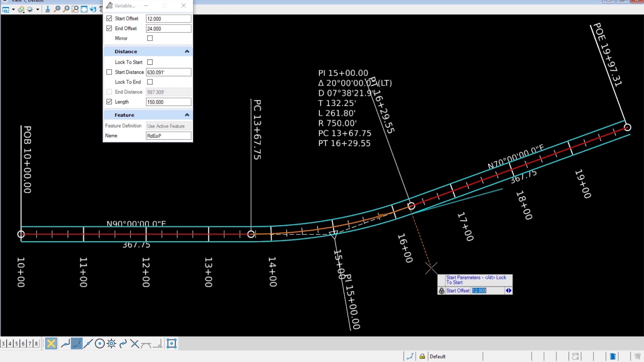Switch to view 3 button
644x362 pixels.
click(x=4, y=344)
